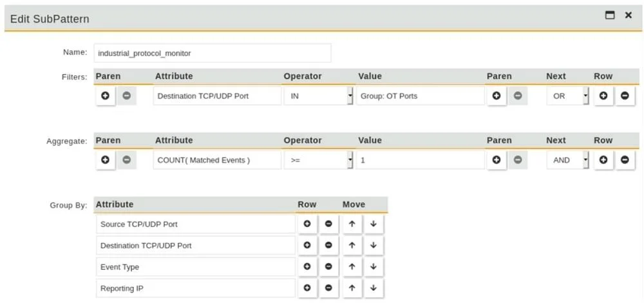Click Group By field Event Type

coord(196,266)
